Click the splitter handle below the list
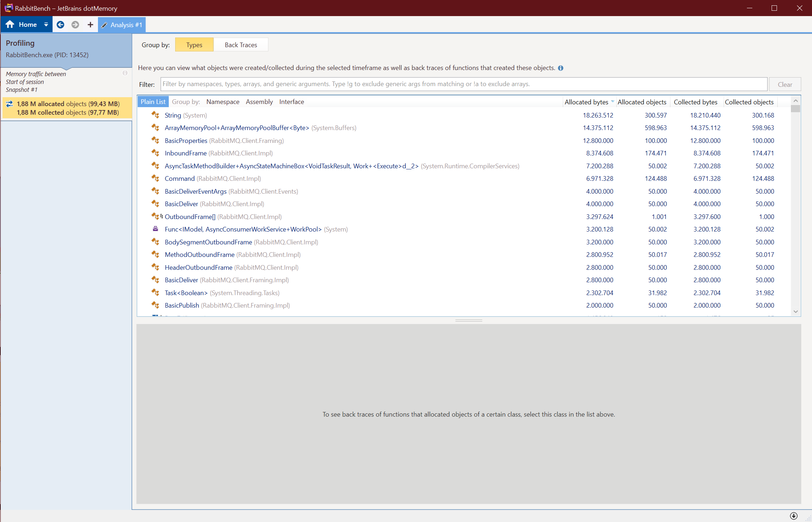 (x=469, y=320)
